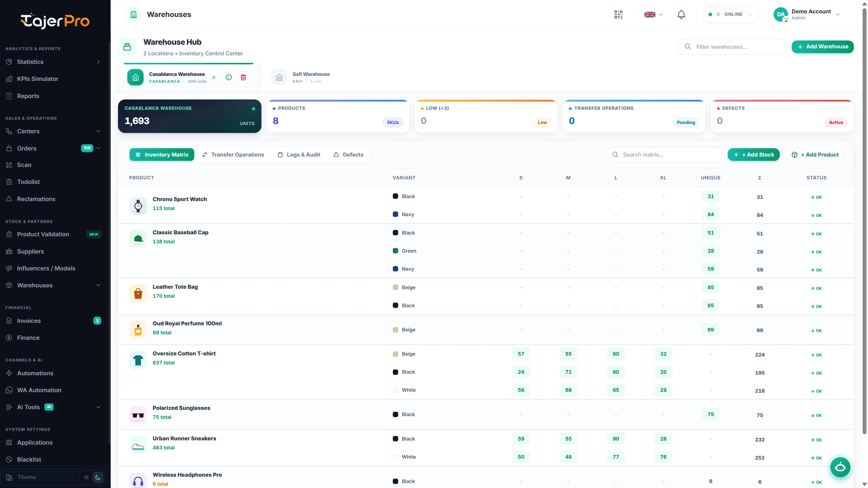Click Beige swatch of Oud Royal Perfume
Viewport: 868px width, 488px height.
396,330
